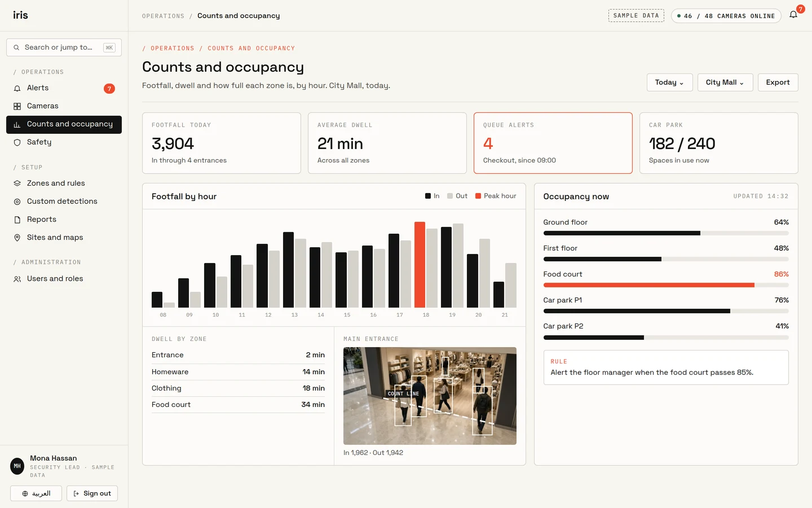The height and width of the screenshot is (508, 812).
Task: Open the Queue Alerts card
Action: (x=553, y=143)
